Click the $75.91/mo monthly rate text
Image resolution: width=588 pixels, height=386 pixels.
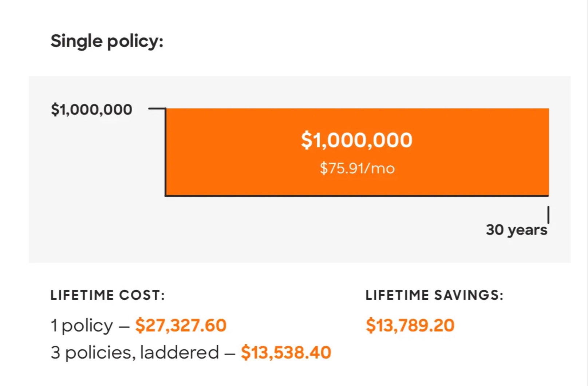point(357,168)
